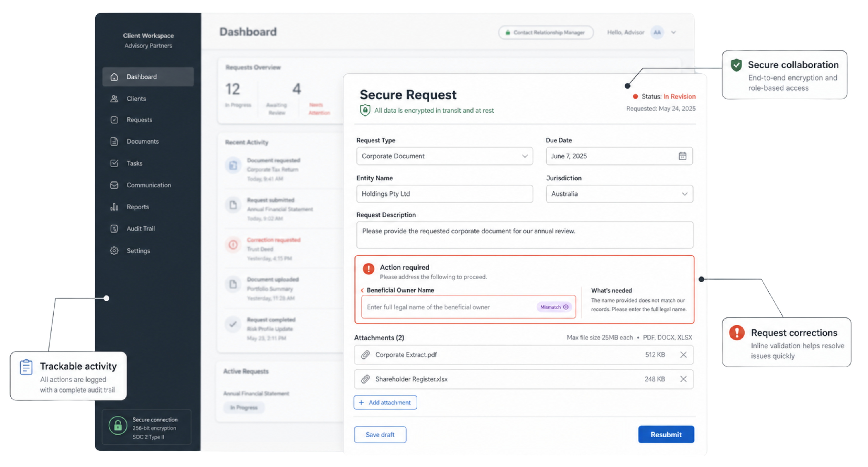Click the Due Date field showing June 7, 2025
The height and width of the screenshot is (467, 868).
[x=619, y=156]
